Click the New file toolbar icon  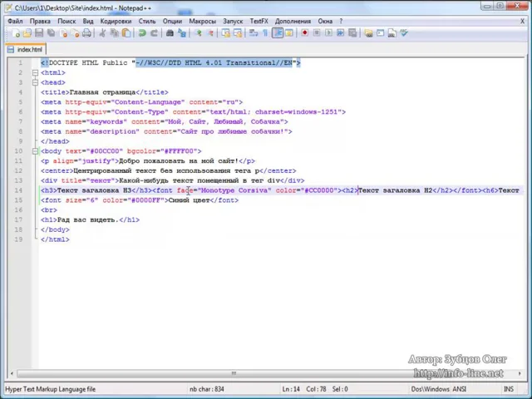coord(16,33)
